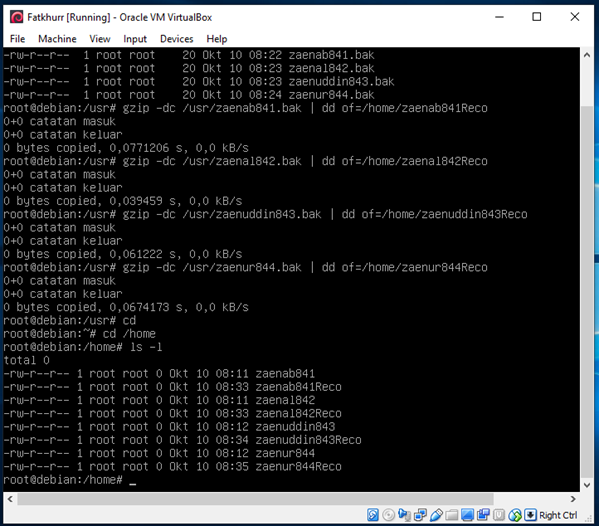Click the 'ls -l' command text
This screenshot has width=599, height=526.
click(x=146, y=347)
